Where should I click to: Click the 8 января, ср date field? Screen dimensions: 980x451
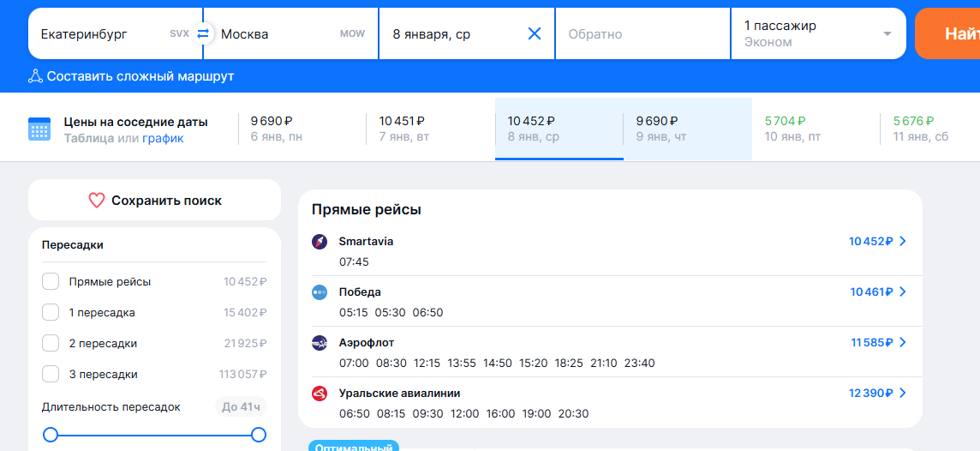[x=466, y=33]
